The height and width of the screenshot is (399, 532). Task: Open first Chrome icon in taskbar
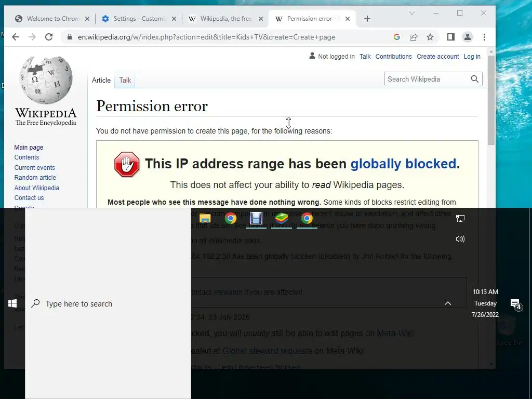(x=231, y=218)
